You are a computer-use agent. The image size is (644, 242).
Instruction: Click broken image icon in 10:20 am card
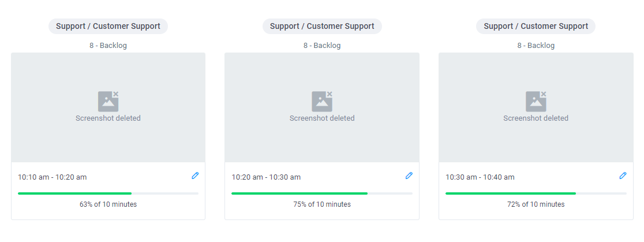(x=322, y=102)
